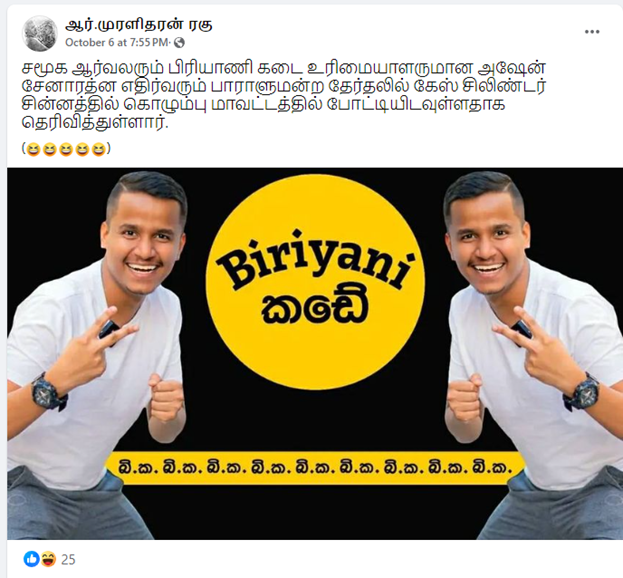Screen dimensions: 623x578
Task: Open the poster's profile name link
Action: 139,25
